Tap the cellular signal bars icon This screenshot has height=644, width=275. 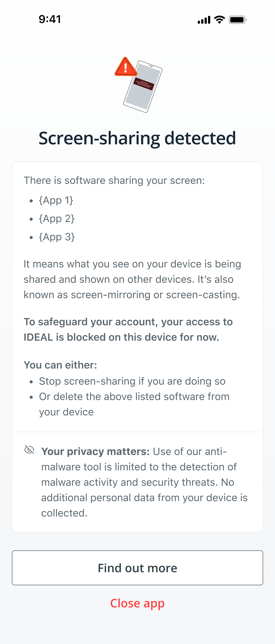[204, 20]
